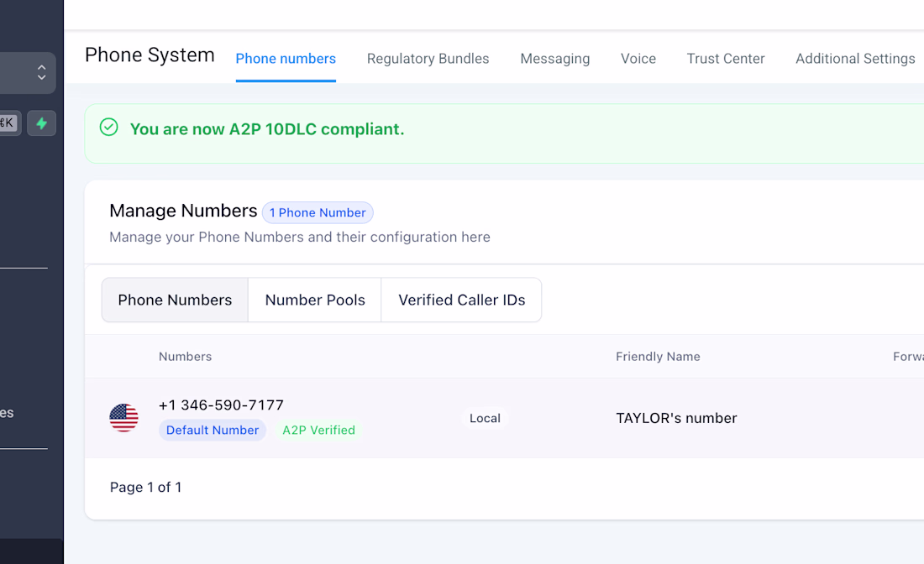The image size is (924, 564).
Task: Switch to the Regulatory Bundles tab
Action: (x=428, y=59)
